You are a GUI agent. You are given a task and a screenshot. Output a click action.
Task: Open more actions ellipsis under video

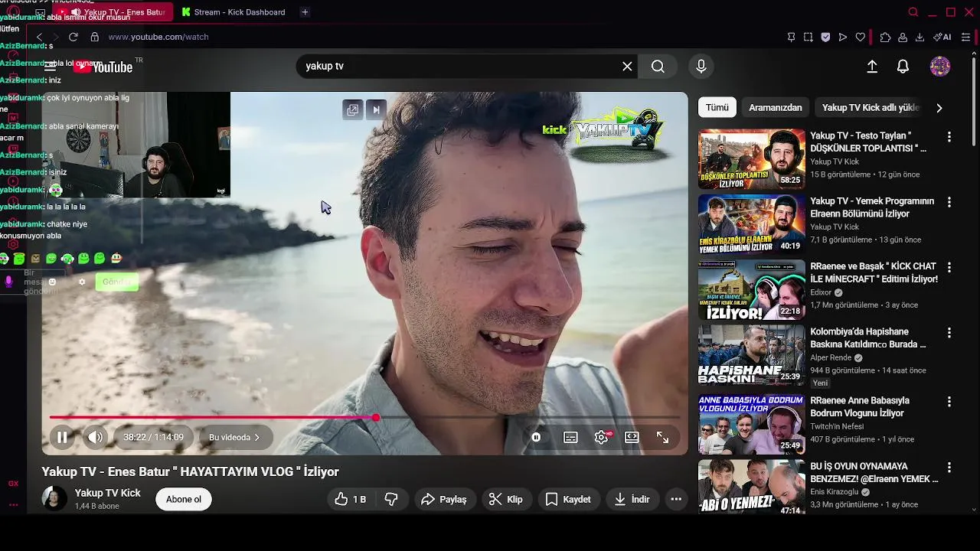[x=676, y=500]
